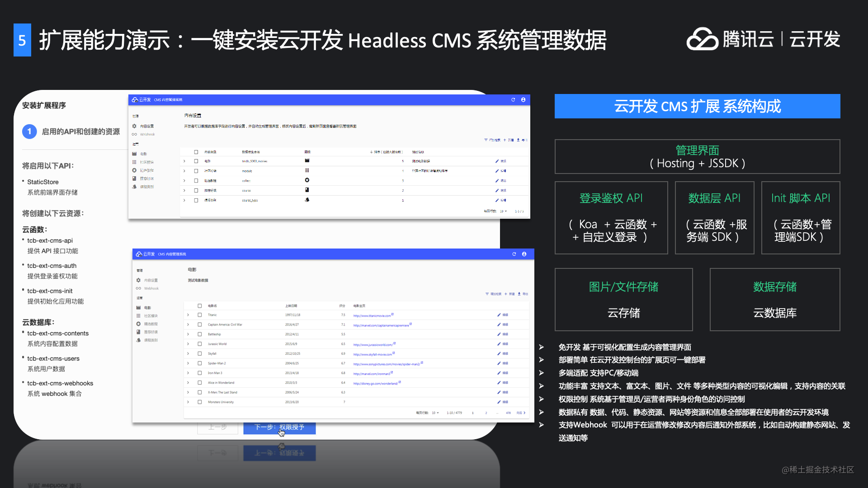Select 精选教程 star item in lower window sidebar
Screen dimensions: 868x488
point(147,324)
